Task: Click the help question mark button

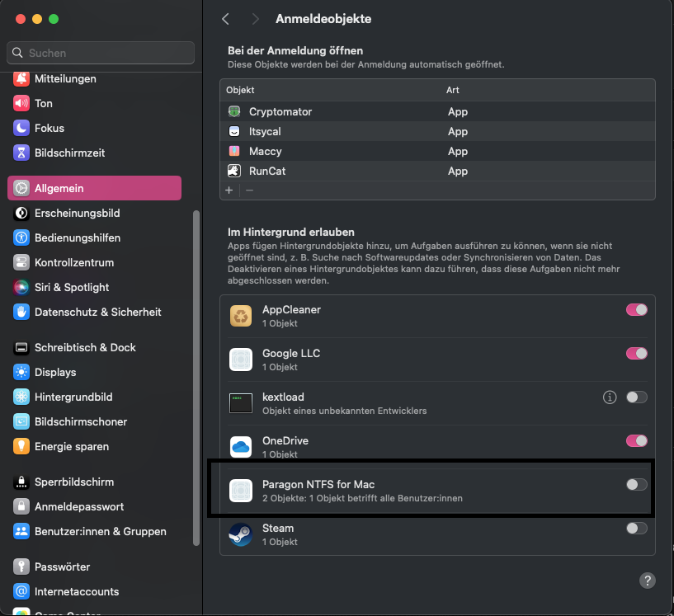Action: click(648, 581)
